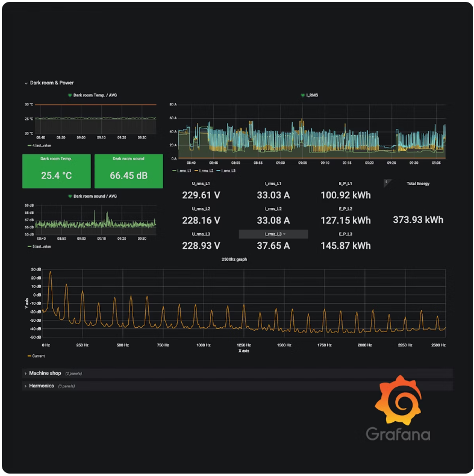Click the 5.last_value legend entry

(41, 246)
